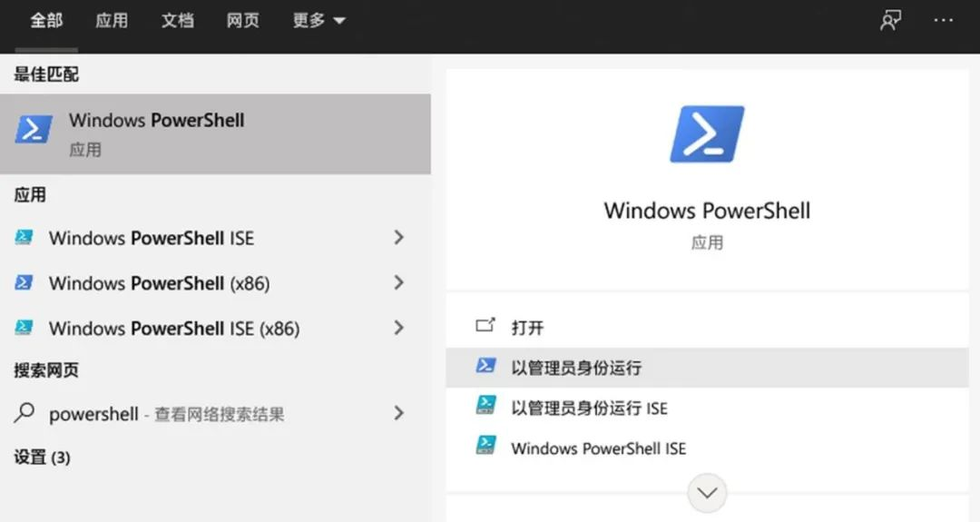Expand the powershell web search result arrow
This screenshot has width=980, height=522.
398,414
